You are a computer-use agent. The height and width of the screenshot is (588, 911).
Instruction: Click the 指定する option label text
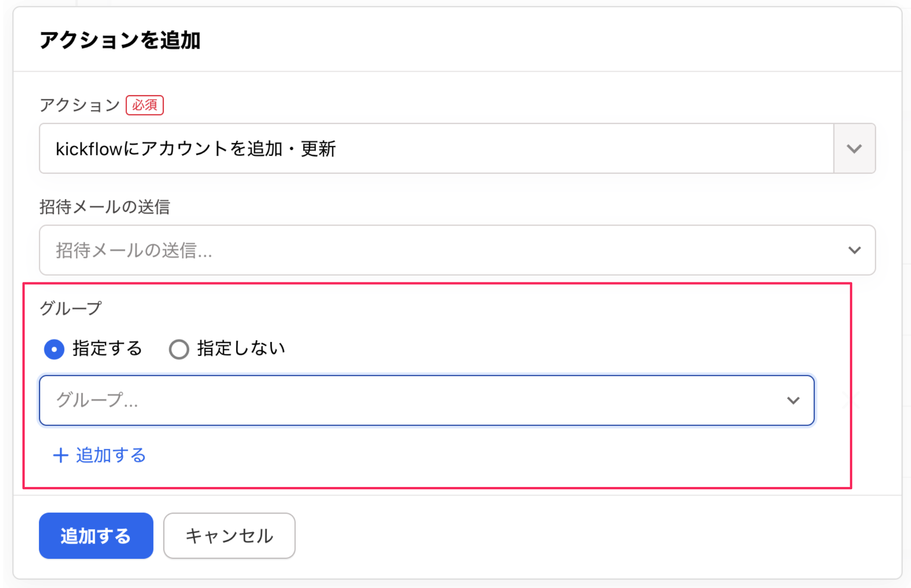pos(107,348)
